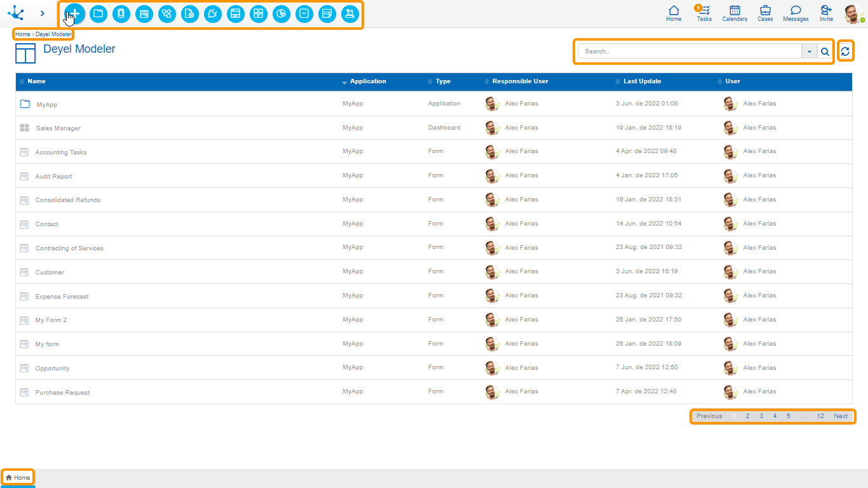This screenshot has height=488, width=868.
Task: Click the process shapes icon in toolbar
Action: tap(167, 13)
